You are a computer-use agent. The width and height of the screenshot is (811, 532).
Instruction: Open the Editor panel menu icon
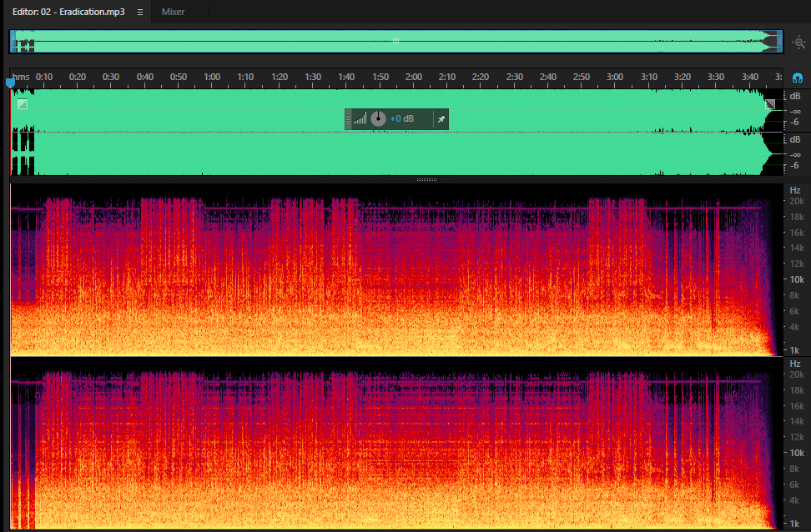pos(139,12)
